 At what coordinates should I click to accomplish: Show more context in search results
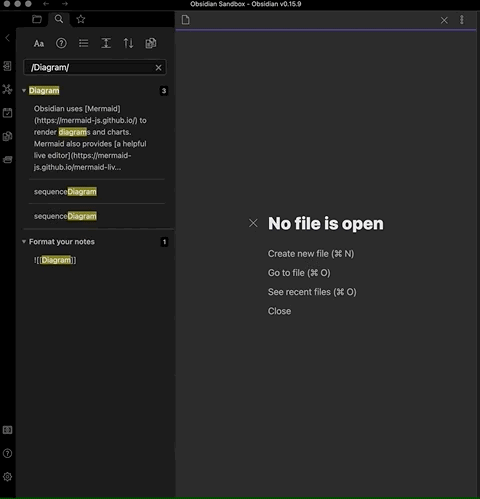click(106, 43)
